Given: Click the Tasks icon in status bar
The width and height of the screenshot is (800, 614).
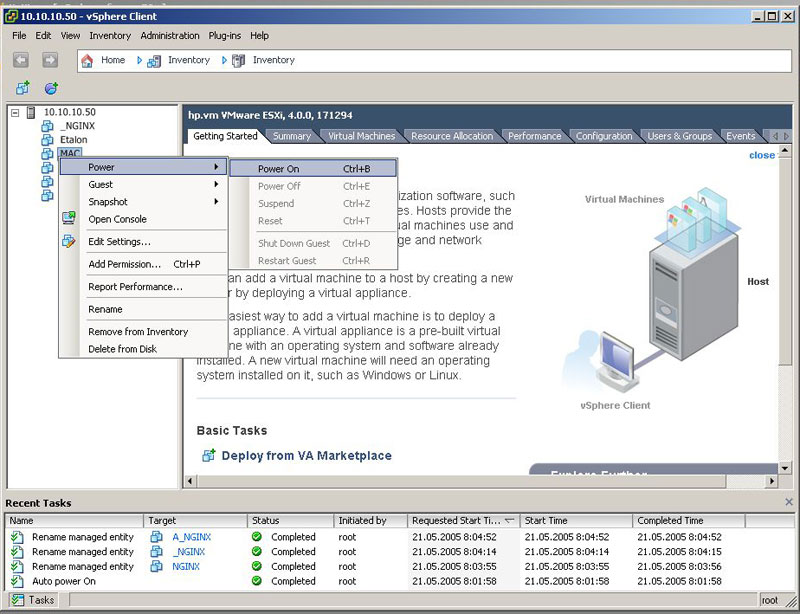Looking at the screenshot, I should pos(18,600).
